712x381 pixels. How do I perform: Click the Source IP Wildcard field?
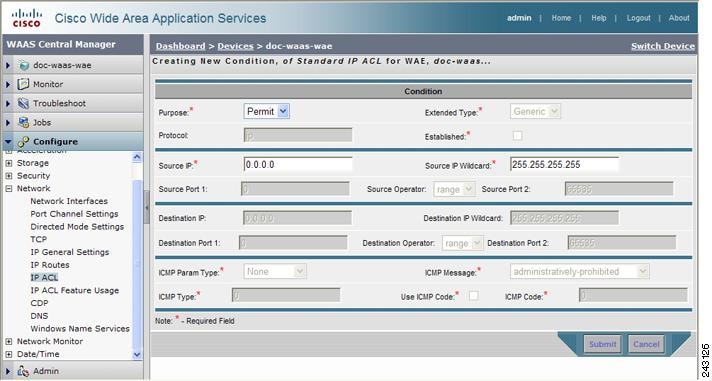(x=564, y=165)
